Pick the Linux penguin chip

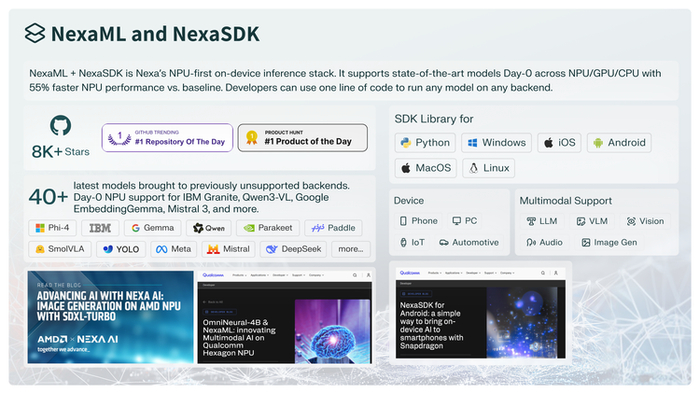click(x=488, y=168)
